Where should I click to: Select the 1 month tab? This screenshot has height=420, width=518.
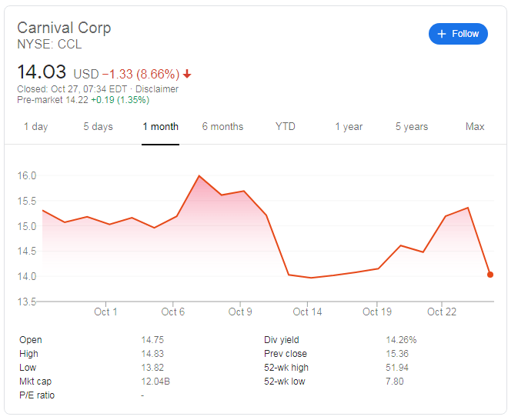(x=160, y=127)
